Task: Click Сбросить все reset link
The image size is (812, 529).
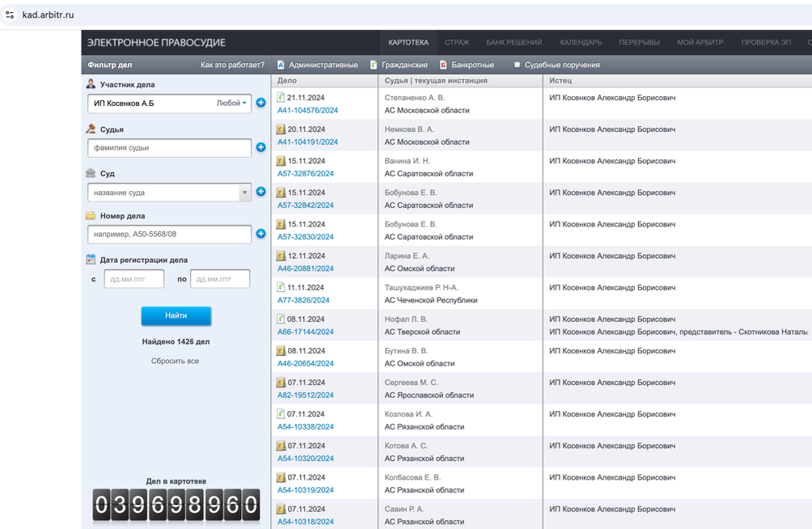Action: 175,361
